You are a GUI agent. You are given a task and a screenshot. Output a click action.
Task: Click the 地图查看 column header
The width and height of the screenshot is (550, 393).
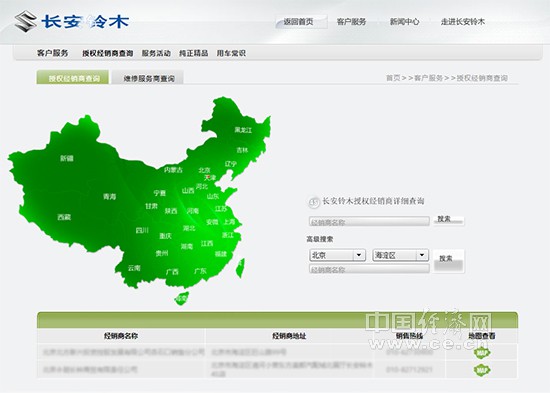[x=482, y=336]
